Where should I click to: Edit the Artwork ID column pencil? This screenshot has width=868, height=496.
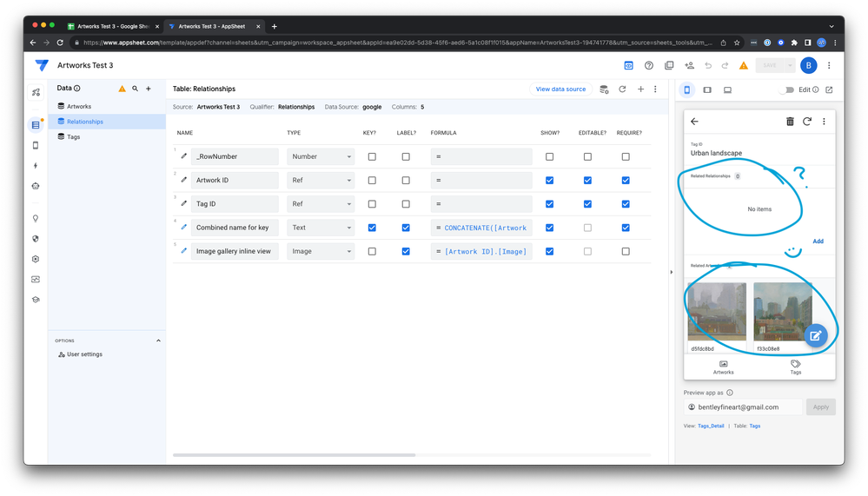[184, 180]
